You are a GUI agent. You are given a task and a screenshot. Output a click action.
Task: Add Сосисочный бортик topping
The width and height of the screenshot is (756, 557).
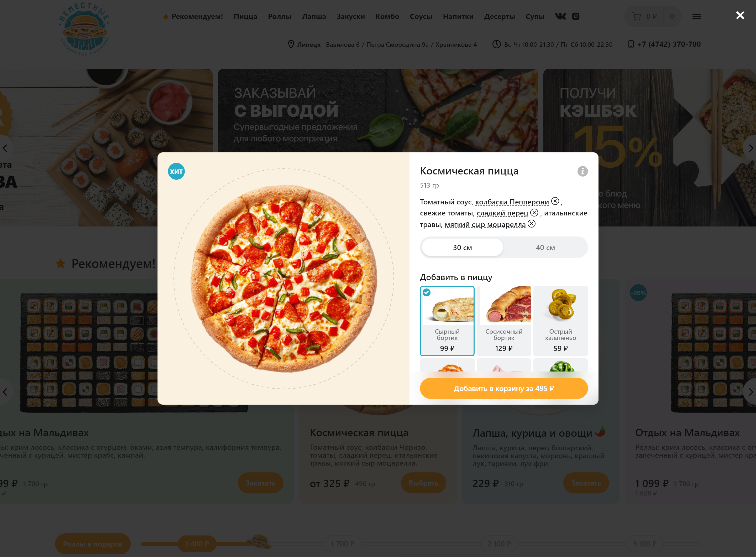click(504, 321)
